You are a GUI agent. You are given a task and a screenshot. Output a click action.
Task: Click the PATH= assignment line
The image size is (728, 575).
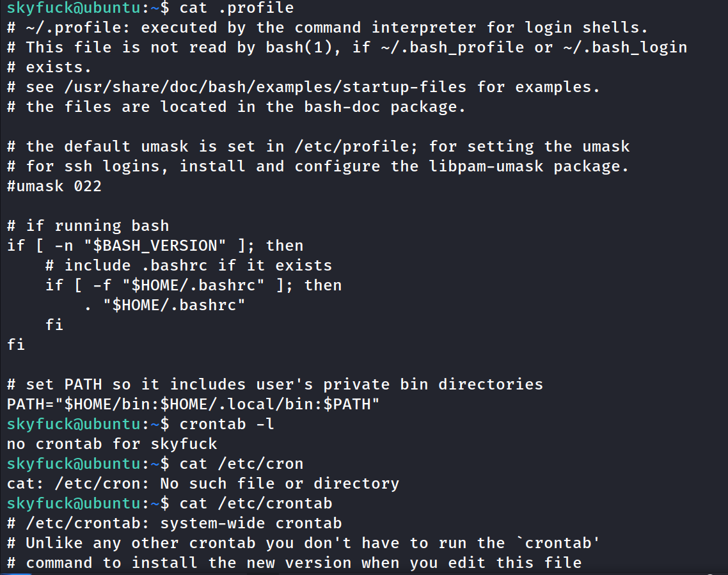click(194, 404)
